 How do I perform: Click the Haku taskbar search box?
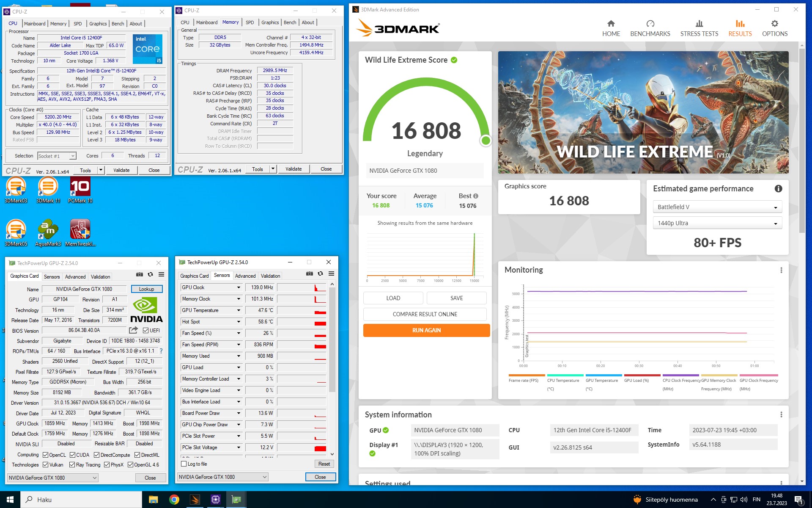tap(81, 500)
